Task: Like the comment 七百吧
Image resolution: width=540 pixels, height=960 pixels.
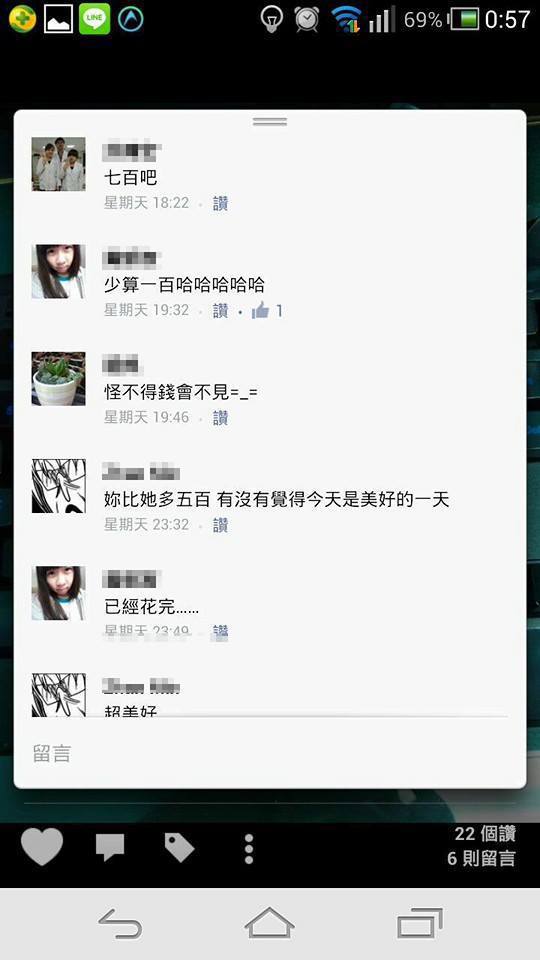Action: coord(220,203)
